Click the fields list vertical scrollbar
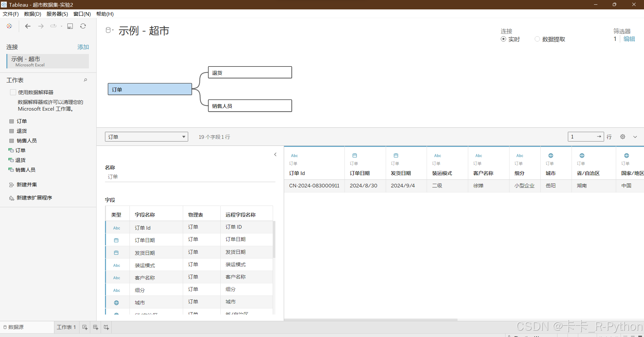This screenshot has height=337, width=644. tap(274, 239)
